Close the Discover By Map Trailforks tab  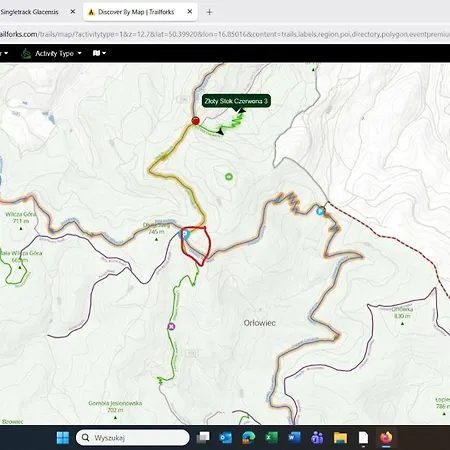point(190,12)
